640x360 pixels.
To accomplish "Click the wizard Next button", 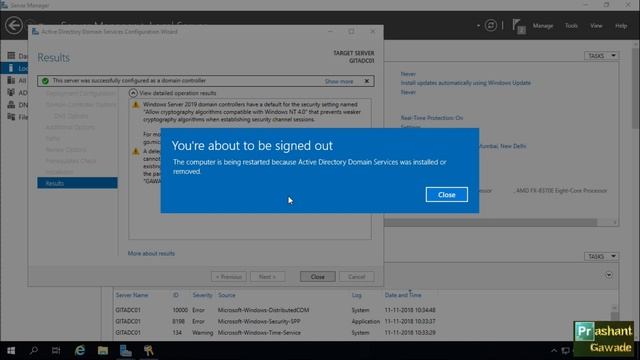I will click(267, 277).
